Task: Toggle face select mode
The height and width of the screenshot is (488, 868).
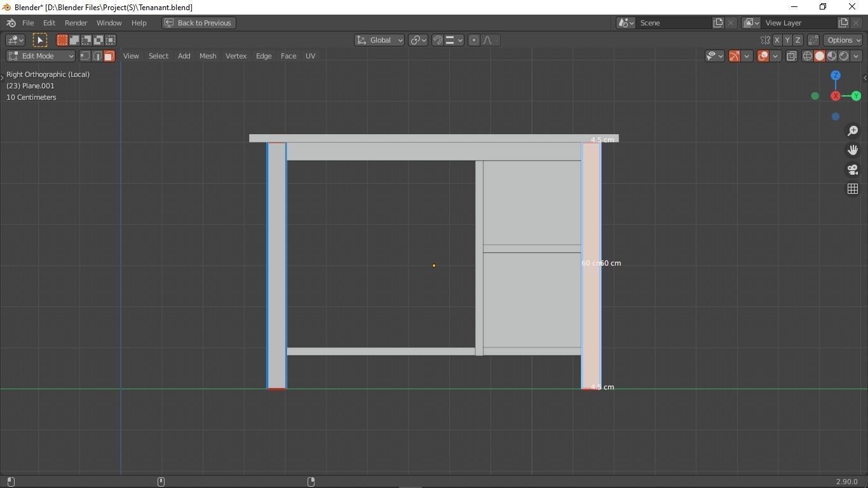Action: (x=109, y=56)
